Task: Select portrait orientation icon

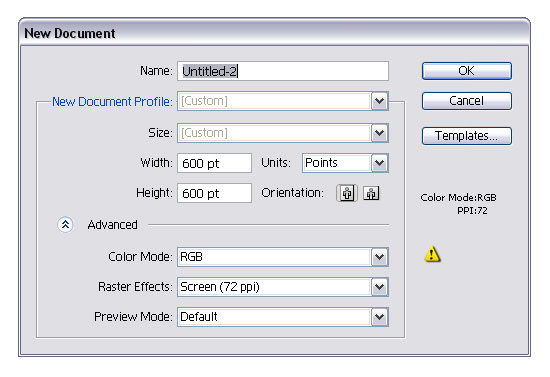Action: [347, 193]
